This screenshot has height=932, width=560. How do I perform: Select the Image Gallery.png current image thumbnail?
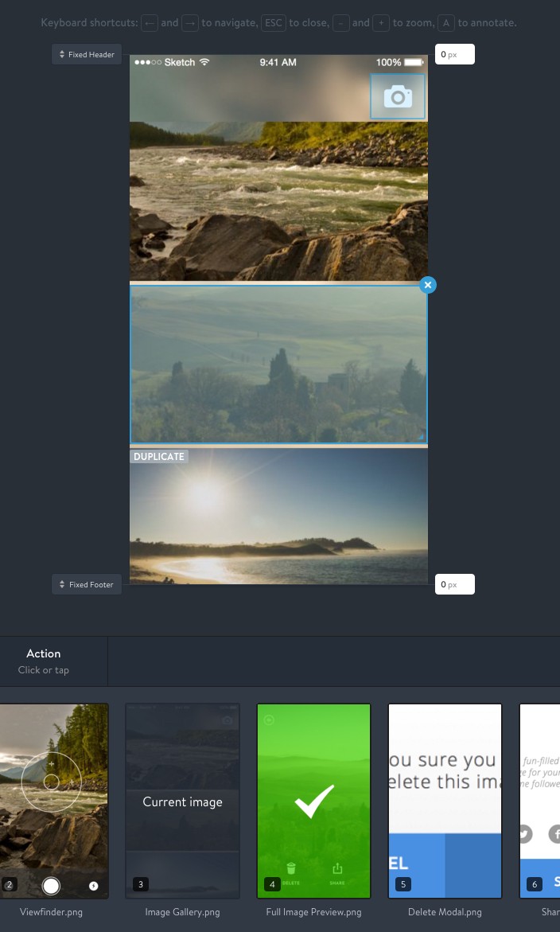pyautogui.click(x=182, y=801)
